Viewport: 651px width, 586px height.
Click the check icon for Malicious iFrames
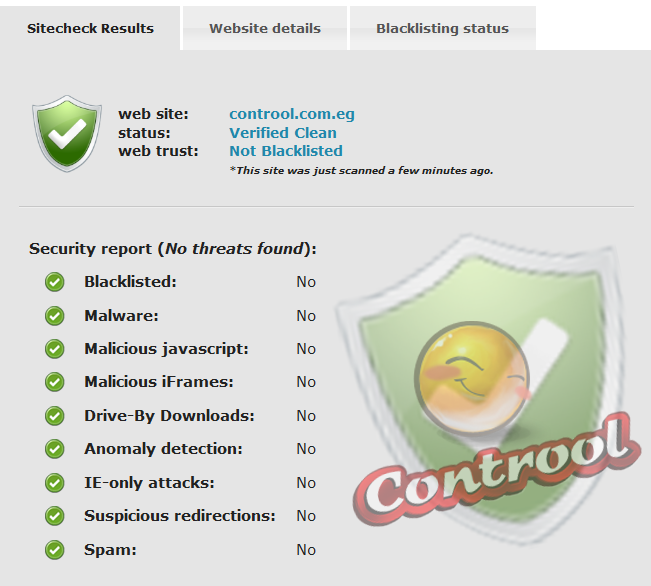point(55,382)
